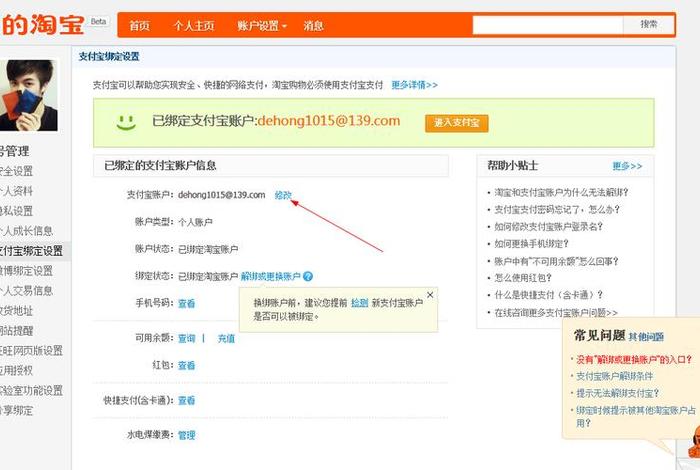
Task: Open help tip about 不可用余额
Action: 556,261
